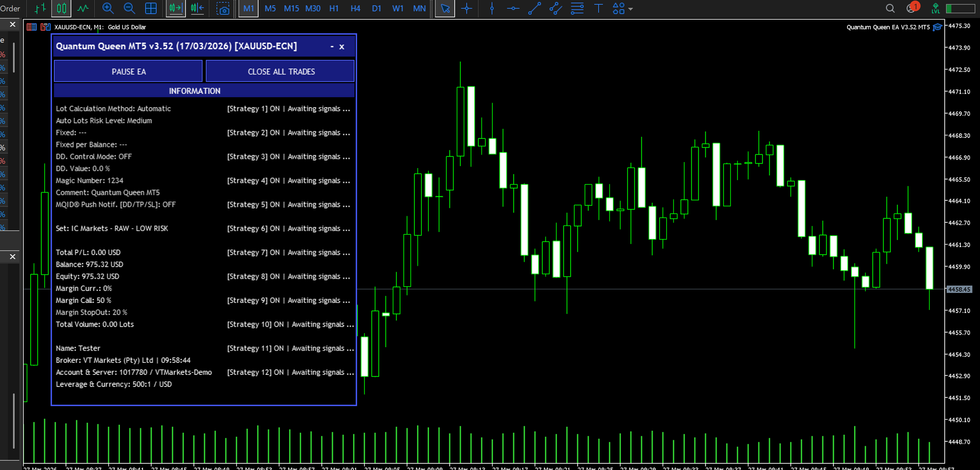Toggle chart shift from right edge

(x=197, y=9)
